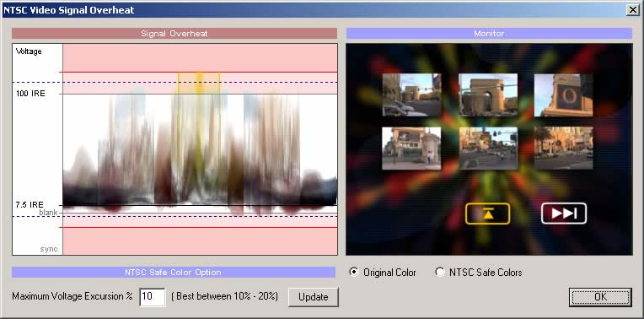Click the Monitor panel header
The image size is (644, 319).
489,33
